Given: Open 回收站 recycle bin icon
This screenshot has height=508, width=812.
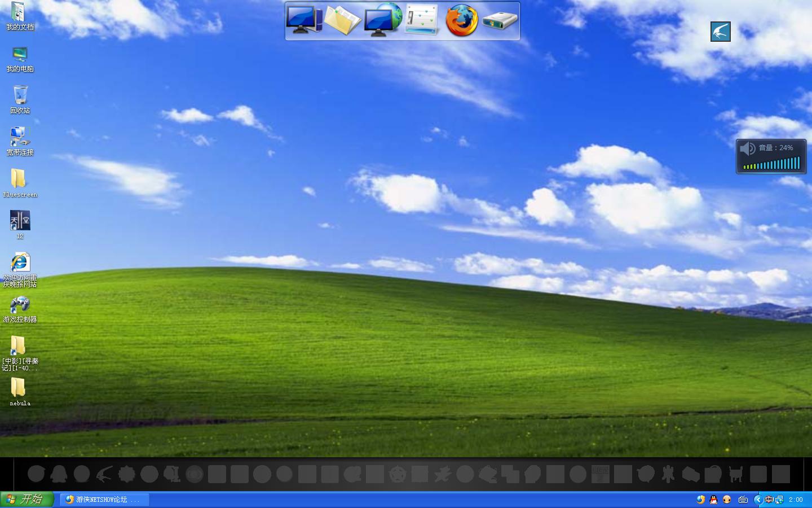Looking at the screenshot, I should [x=20, y=100].
